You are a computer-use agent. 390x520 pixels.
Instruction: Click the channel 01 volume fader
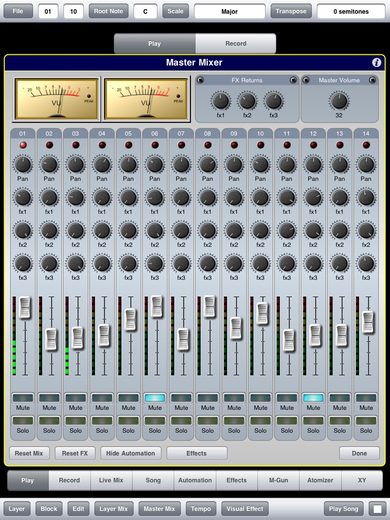[x=25, y=307]
